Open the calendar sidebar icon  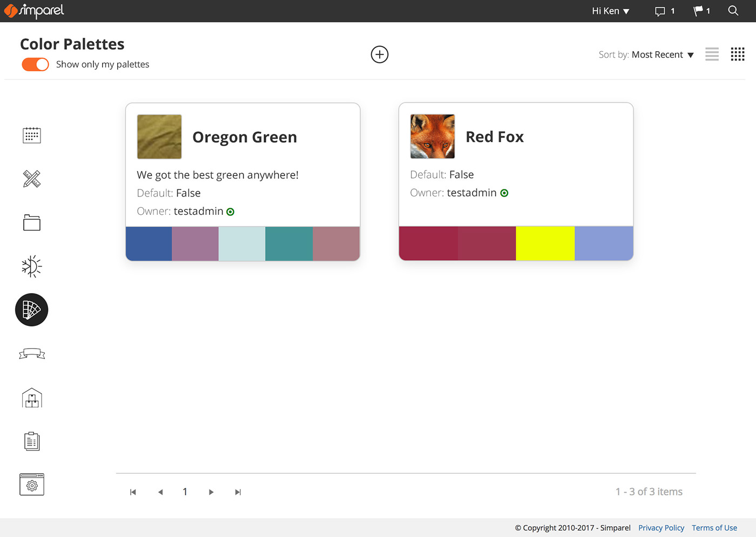point(32,135)
